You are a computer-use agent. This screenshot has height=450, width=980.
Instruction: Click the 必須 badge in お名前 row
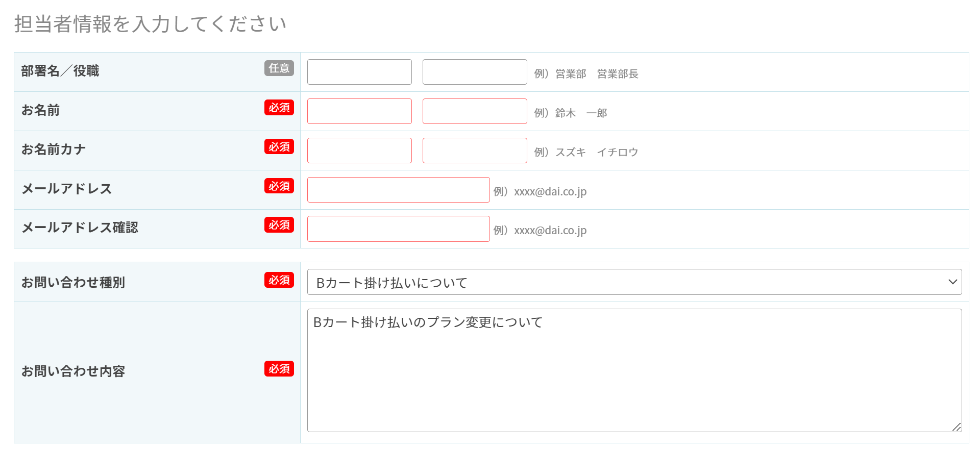[x=279, y=107]
